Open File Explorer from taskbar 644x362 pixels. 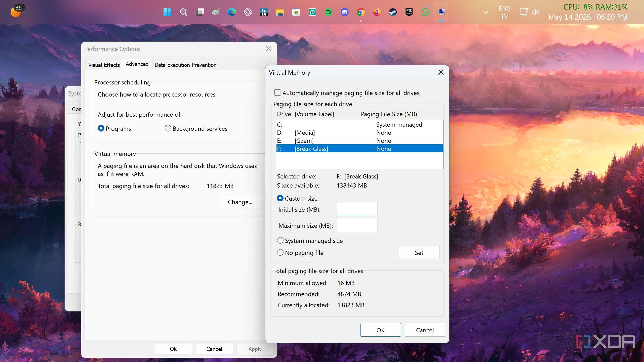tap(280, 12)
